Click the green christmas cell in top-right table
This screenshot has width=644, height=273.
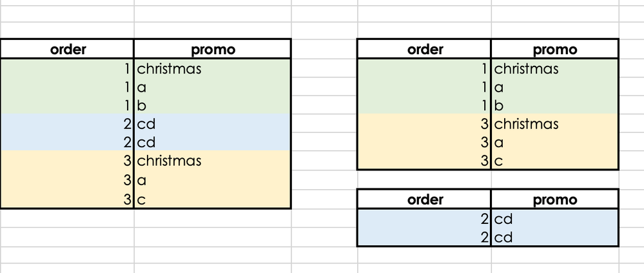click(x=554, y=68)
